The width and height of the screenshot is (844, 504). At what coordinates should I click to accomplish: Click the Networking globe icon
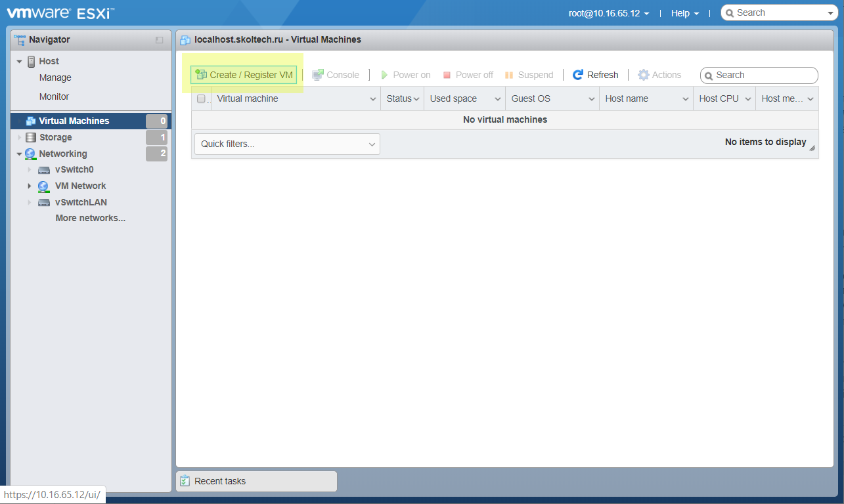point(31,154)
